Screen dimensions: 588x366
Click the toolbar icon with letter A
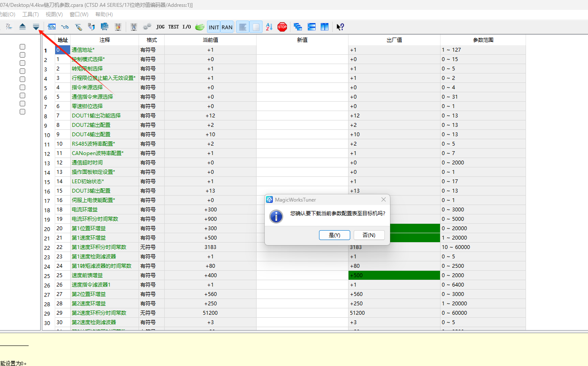click(x=133, y=27)
